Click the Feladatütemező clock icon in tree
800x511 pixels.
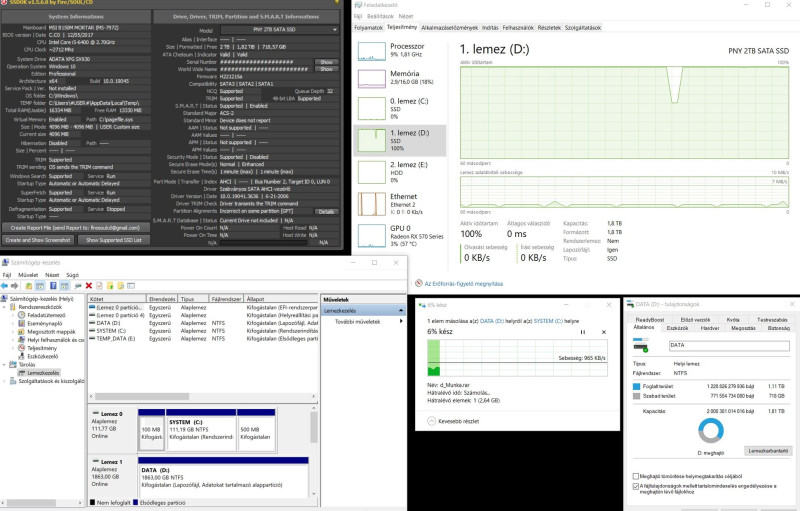(21, 315)
